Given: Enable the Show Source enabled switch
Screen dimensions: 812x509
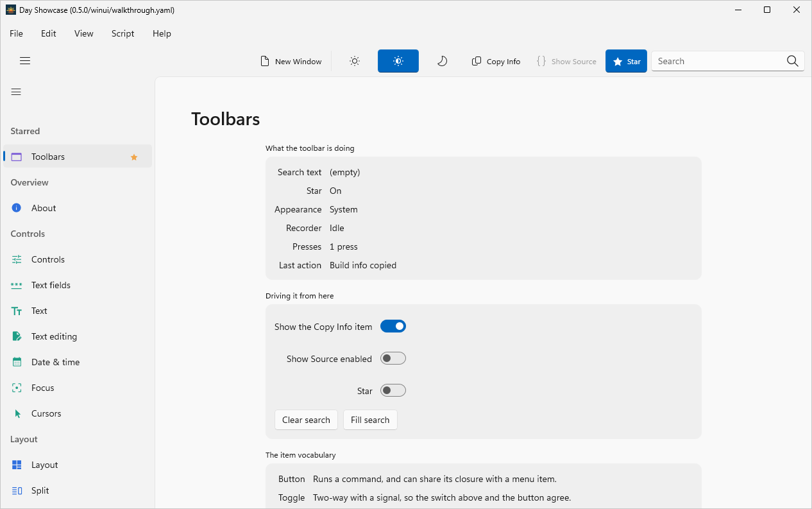Looking at the screenshot, I should click(x=393, y=358).
